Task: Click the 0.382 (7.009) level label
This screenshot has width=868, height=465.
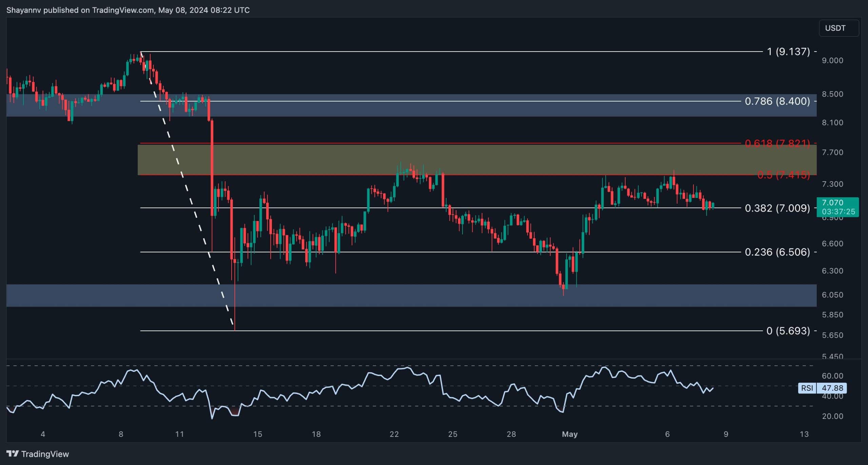Action: 777,208
